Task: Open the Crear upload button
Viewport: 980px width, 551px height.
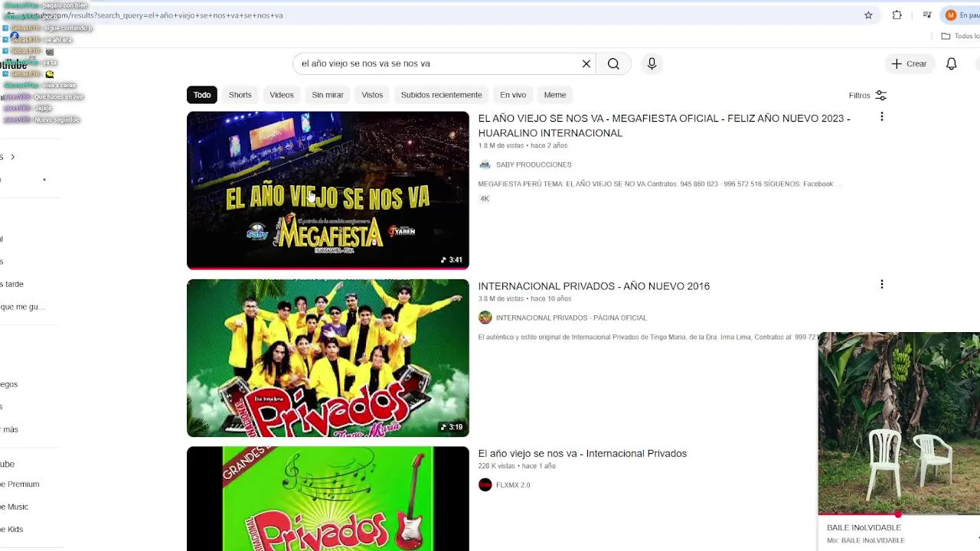Action: click(x=909, y=64)
